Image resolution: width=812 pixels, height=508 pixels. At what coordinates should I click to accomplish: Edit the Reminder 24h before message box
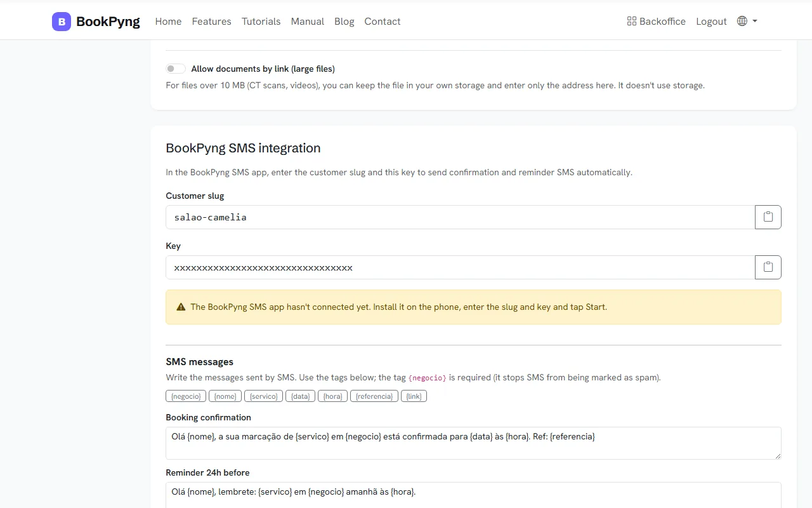[x=473, y=495]
